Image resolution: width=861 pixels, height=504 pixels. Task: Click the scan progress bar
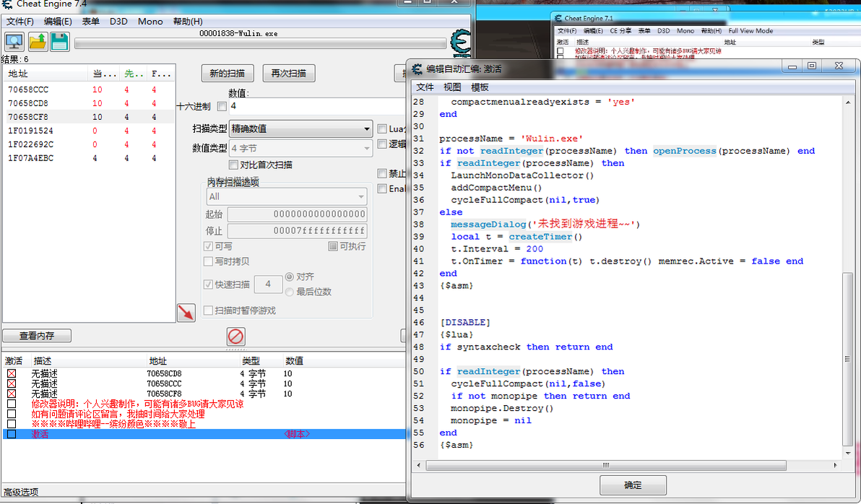(260, 43)
